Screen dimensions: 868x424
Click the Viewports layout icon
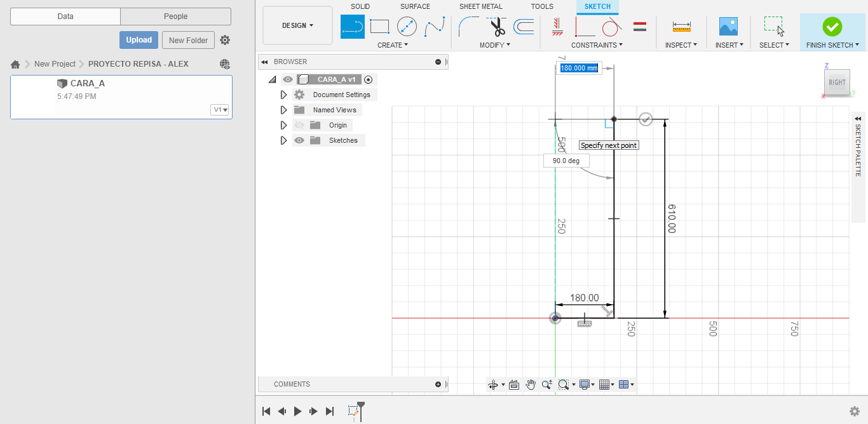tap(623, 385)
